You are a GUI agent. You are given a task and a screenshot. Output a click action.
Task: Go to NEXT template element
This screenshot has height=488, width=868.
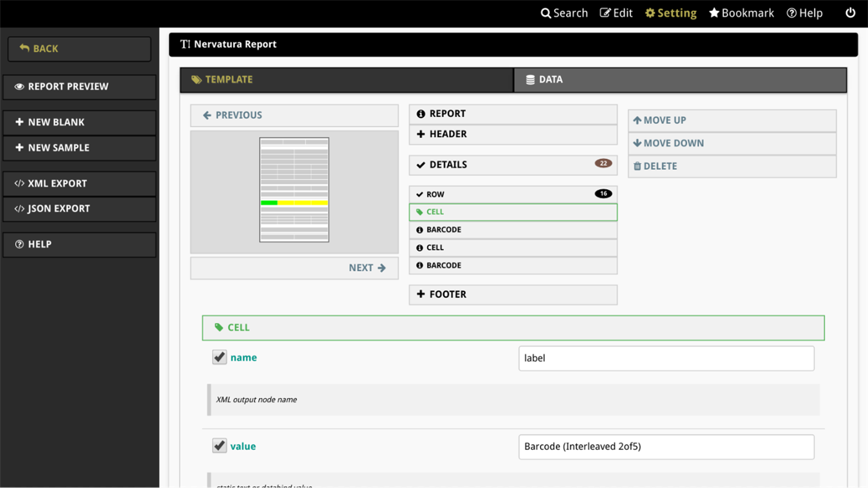294,268
